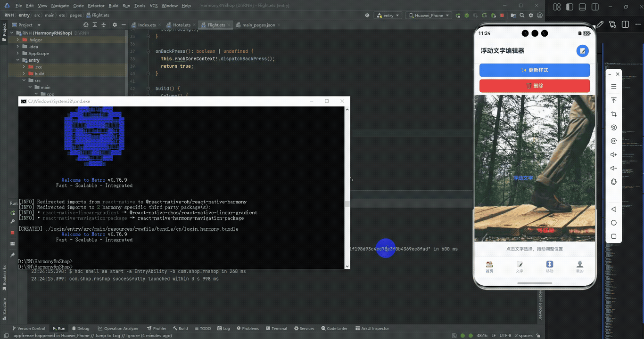Click the wrench icon in Run panel
The image size is (644, 339).
click(x=13, y=221)
